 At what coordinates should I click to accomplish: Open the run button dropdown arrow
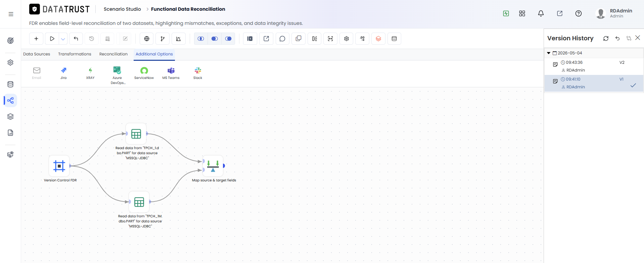tap(63, 39)
